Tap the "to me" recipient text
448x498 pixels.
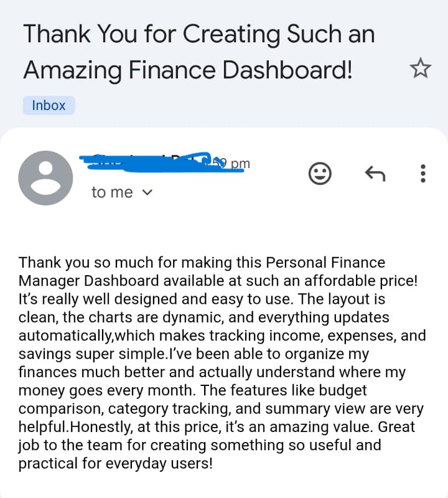pyautogui.click(x=112, y=193)
